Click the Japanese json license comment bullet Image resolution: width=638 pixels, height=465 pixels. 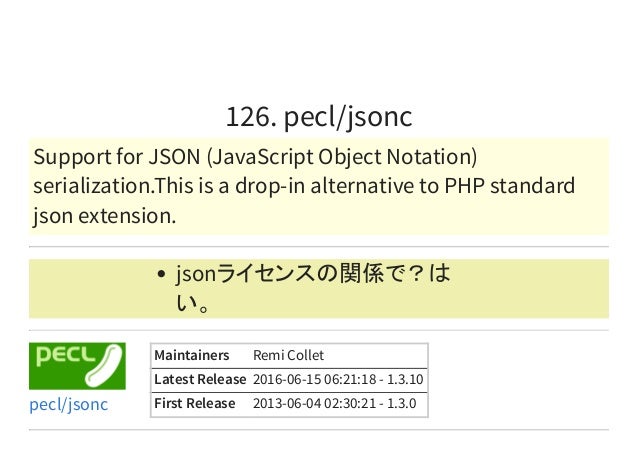313,288
